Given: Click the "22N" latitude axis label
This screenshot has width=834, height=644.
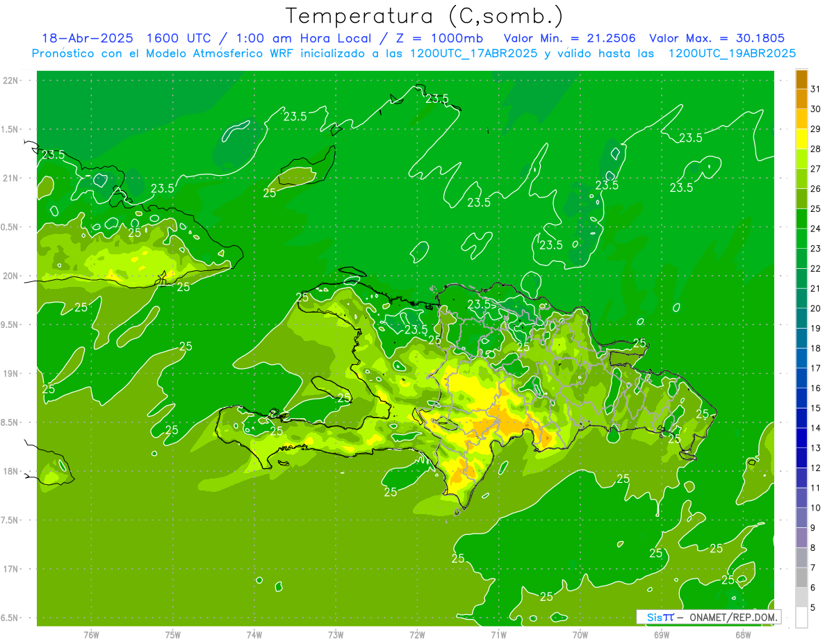Looking at the screenshot, I should tap(12, 81).
